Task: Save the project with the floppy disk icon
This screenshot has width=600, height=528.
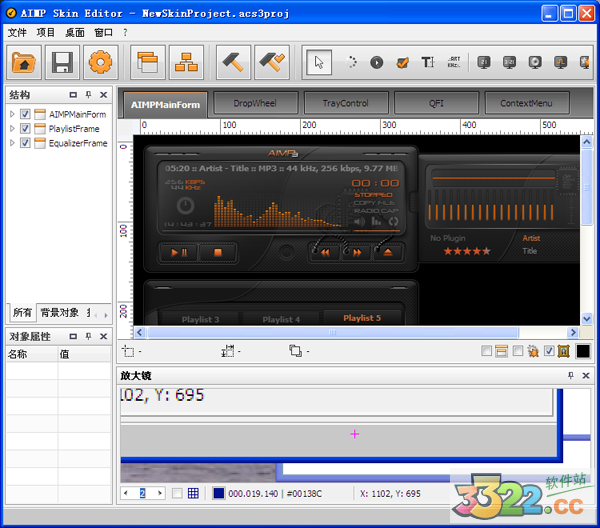Action: click(62, 63)
